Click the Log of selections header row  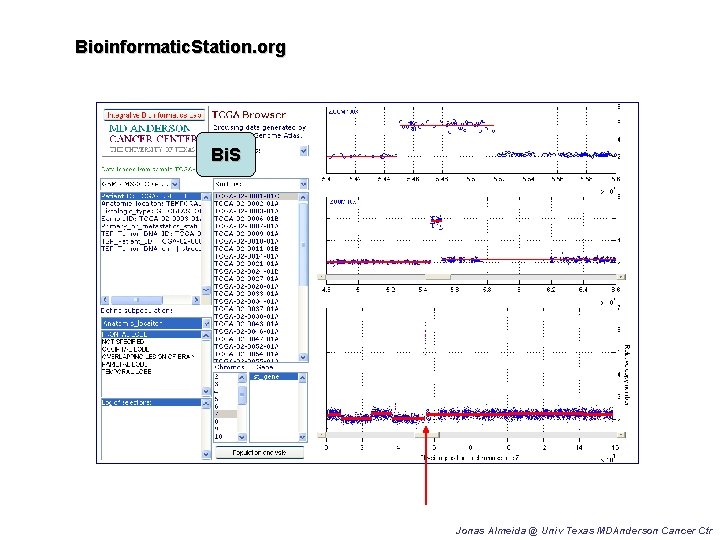[x=151, y=402]
